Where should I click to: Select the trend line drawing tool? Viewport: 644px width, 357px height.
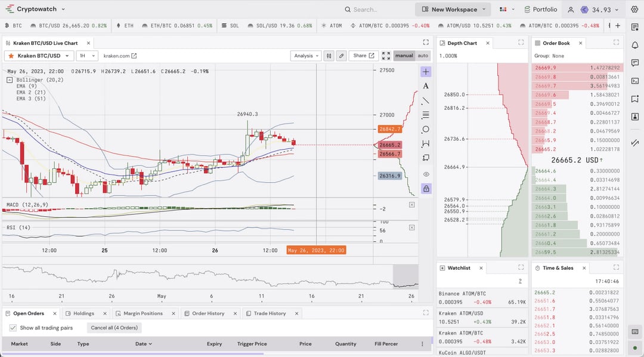pyautogui.click(x=426, y=100)
